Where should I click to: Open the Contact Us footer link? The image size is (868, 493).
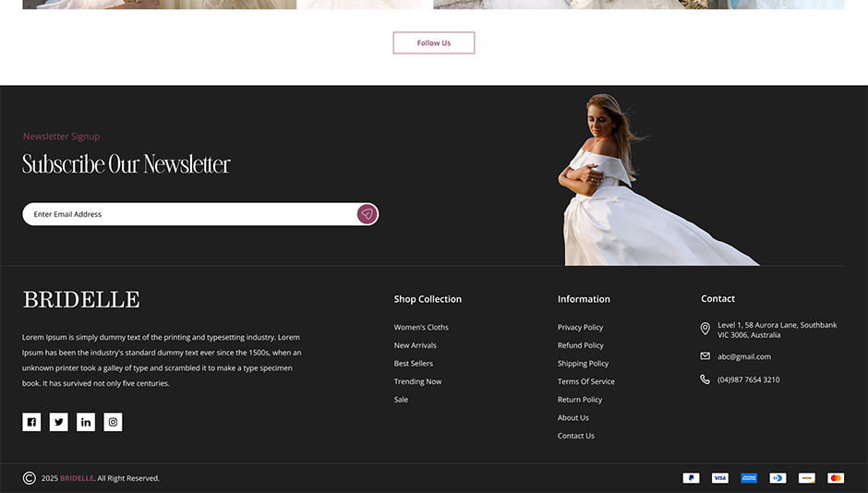tap(575, 436)
